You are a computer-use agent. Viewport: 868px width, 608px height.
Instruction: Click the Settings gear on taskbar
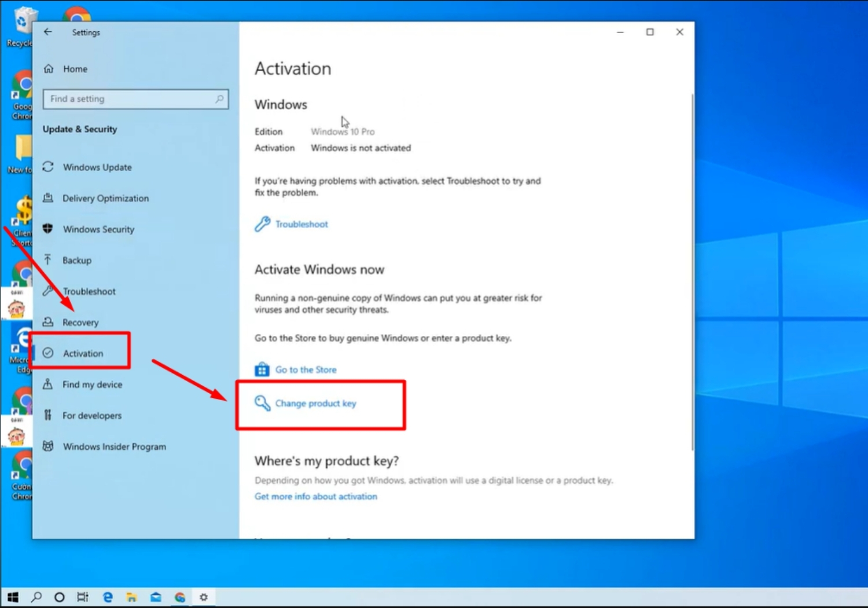pyautogui.click(x=204, y=597)
